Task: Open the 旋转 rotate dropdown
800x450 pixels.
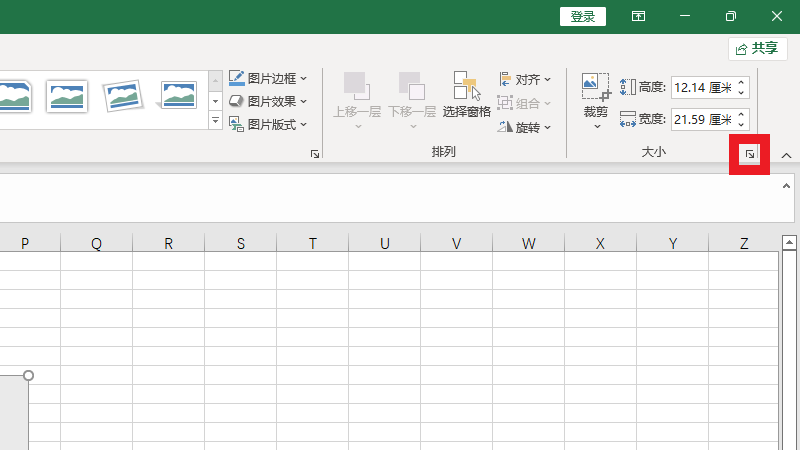Action: point(525,127)
